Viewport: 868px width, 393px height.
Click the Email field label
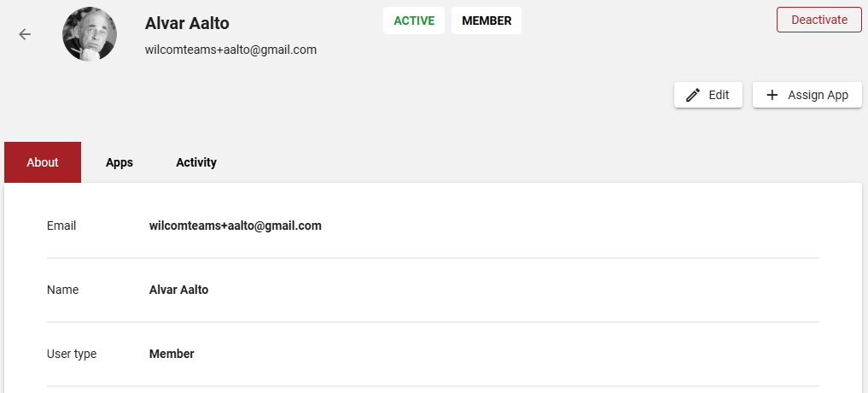[61, 226]
